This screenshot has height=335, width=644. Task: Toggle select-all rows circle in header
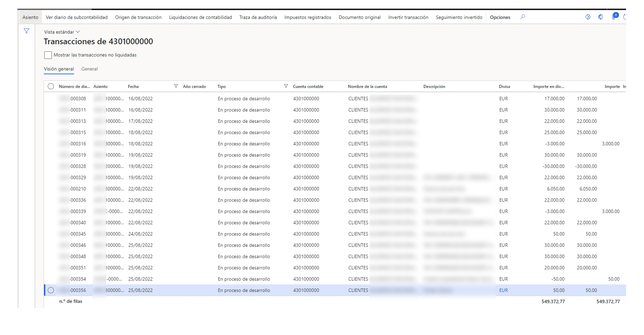coord(51,86)
